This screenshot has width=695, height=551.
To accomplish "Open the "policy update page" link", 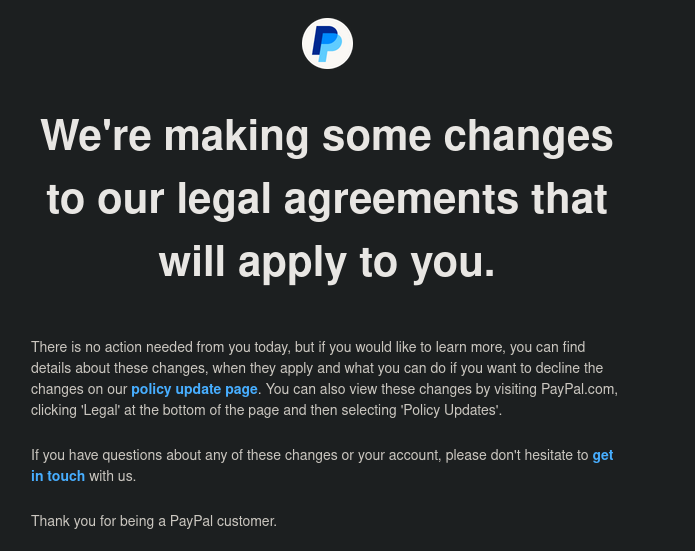I will click(x=194, y=389).
